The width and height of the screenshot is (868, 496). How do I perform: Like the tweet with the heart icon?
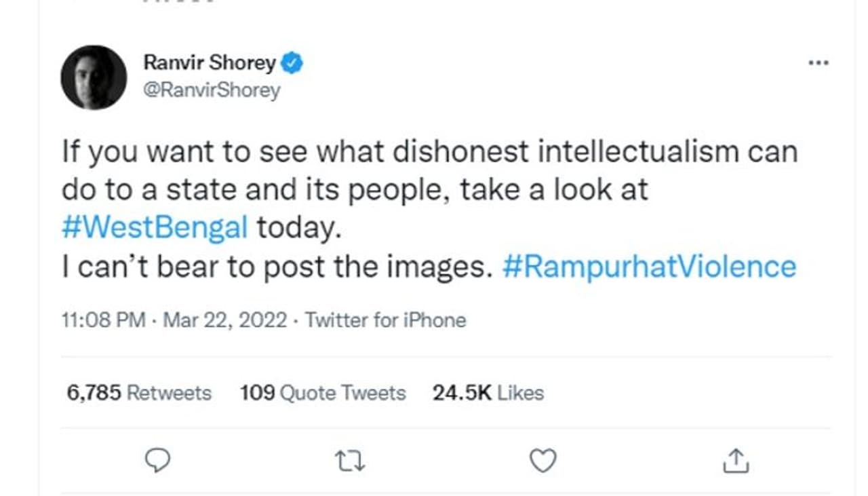(542, 461)
